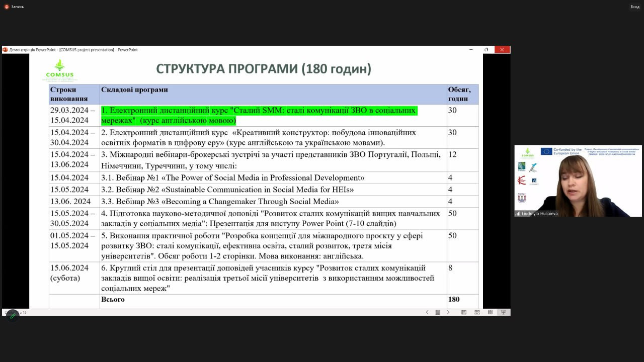Click the "Круглий стіл для презентації доповідей" row text
The height and width of the screenshot is (362, 644).
(268, 278)
